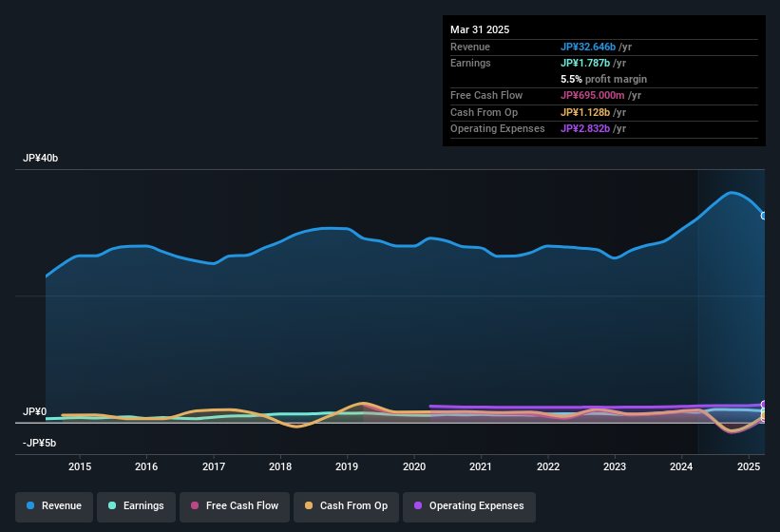Click the 2017 x-axis year label

coord(214,466)
